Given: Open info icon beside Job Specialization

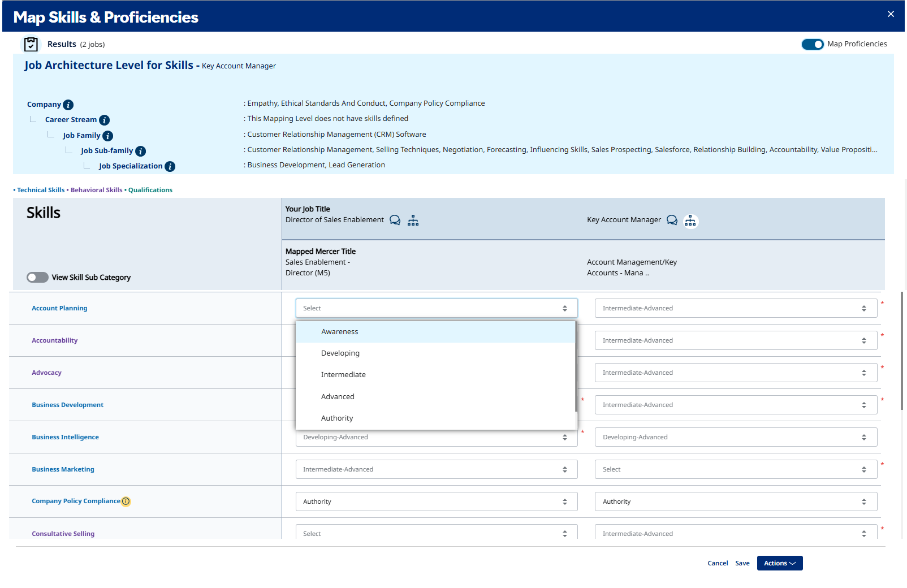Looking at the screenshot, I should (x=170, y=166).
